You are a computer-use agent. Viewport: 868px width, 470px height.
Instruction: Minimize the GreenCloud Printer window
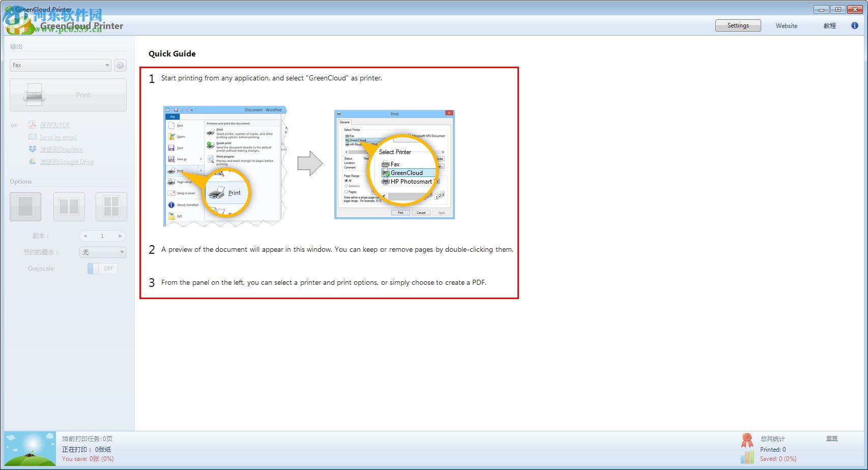point(821,9)
